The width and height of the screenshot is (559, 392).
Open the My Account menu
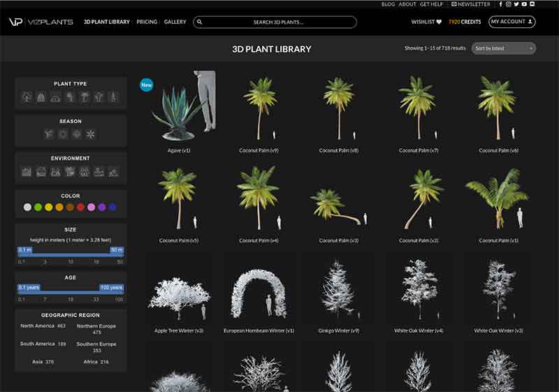(511, 22)
